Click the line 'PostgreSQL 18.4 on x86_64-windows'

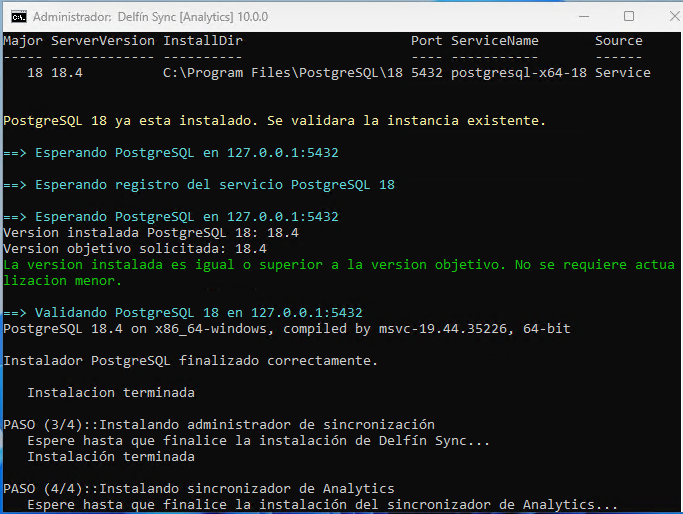pos(287,328)
